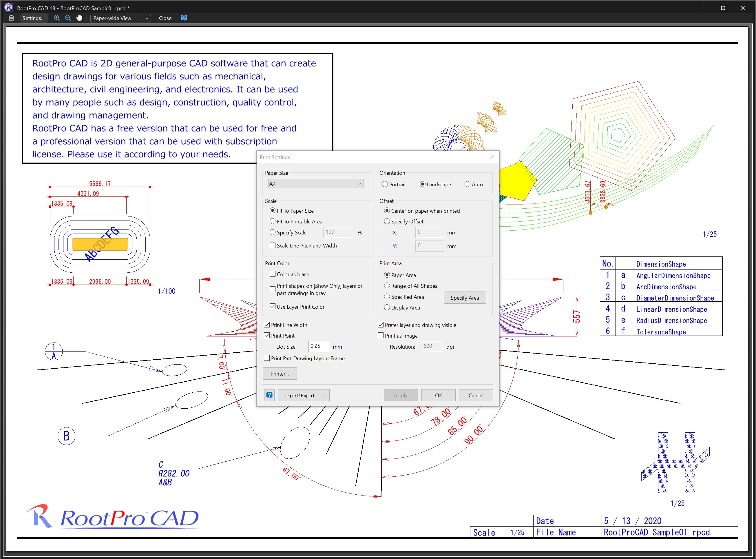Click the zoom out magnifier icon

[x=68, y=18]
